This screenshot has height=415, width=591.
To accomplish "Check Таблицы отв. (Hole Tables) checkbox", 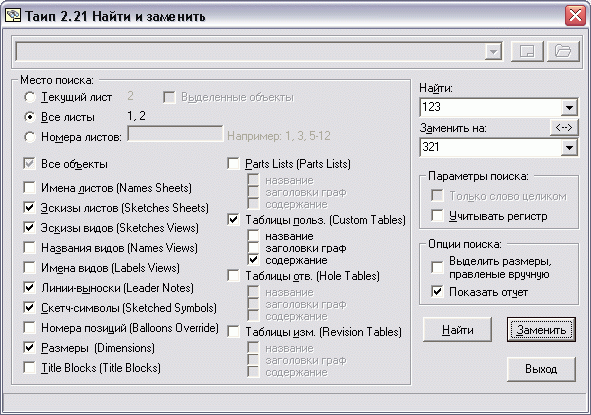I will (234, 276).
